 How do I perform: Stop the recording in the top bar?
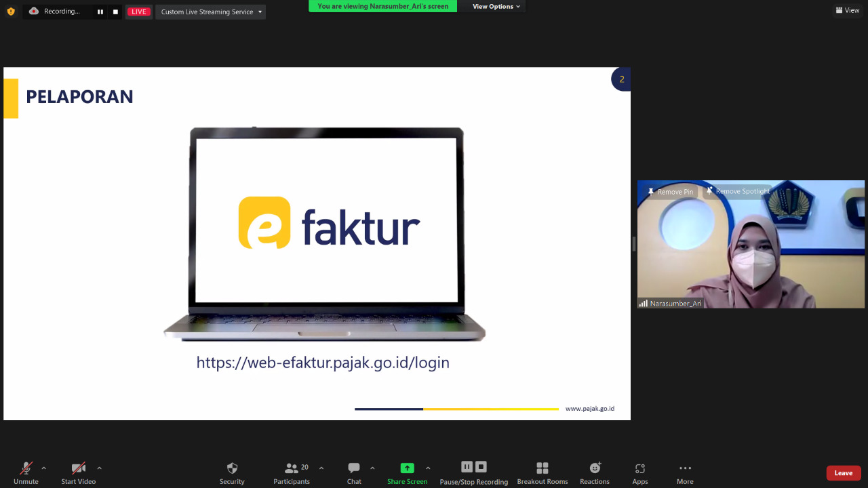point(115,12)
